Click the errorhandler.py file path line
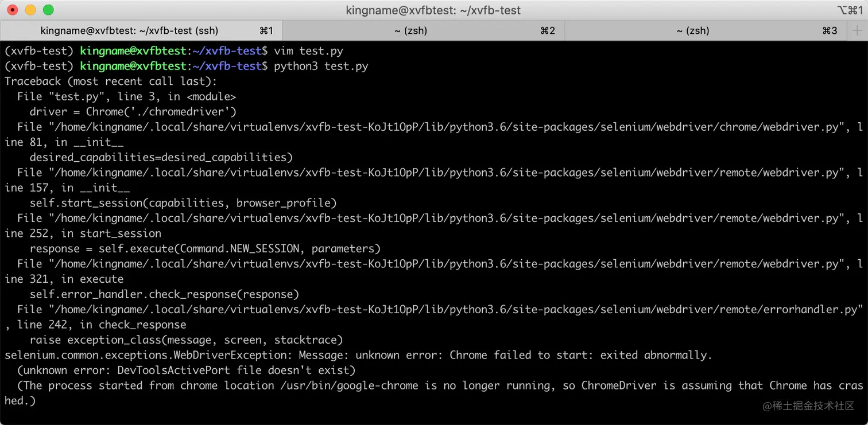 (x=440, y=309)
